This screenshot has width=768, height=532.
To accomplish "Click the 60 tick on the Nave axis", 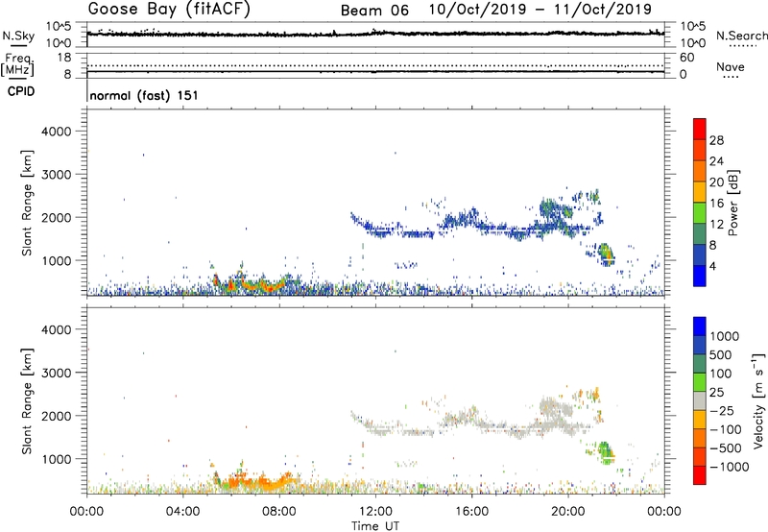I will click(686, 58).
